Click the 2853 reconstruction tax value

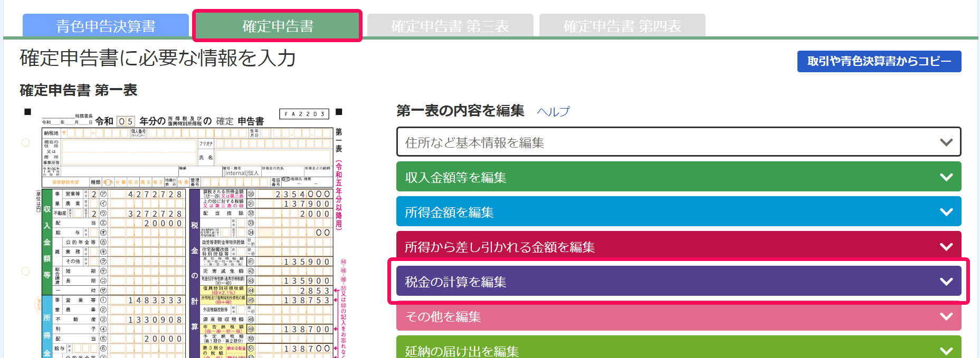click(x=315, y=291)
